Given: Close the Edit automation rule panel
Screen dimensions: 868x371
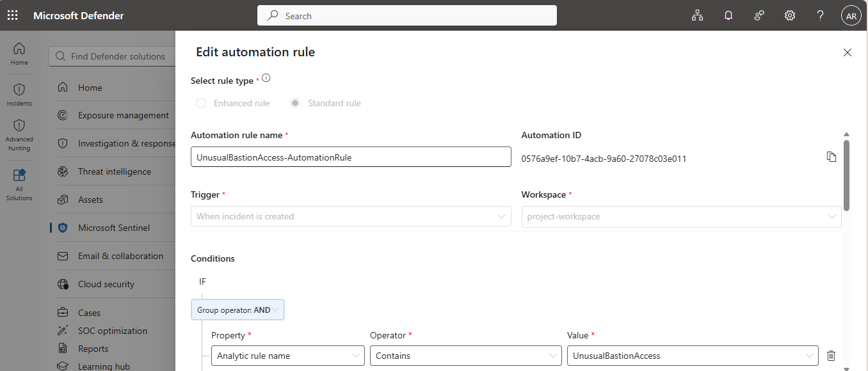Looking at the screenshot, I should pos(848,52).
